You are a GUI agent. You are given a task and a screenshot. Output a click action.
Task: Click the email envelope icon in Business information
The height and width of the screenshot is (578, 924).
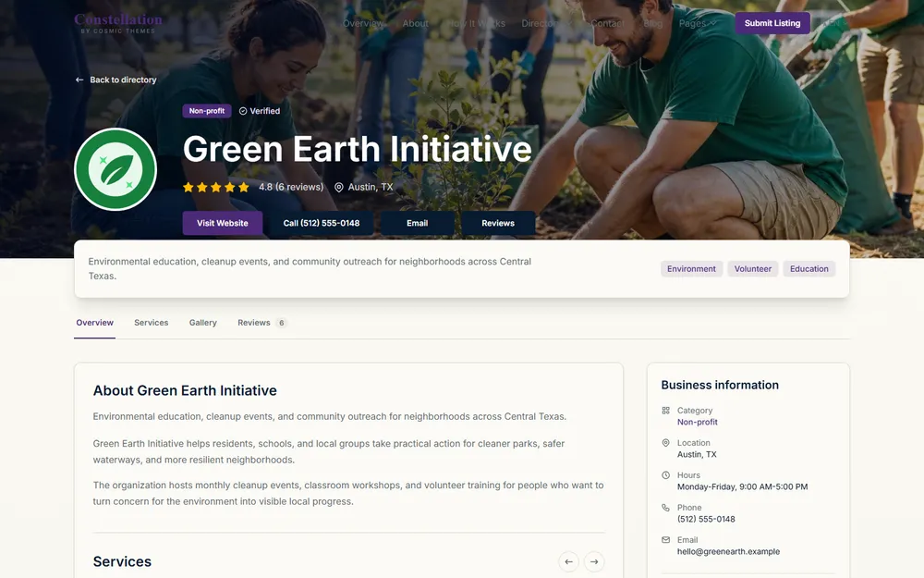[666, 540]
